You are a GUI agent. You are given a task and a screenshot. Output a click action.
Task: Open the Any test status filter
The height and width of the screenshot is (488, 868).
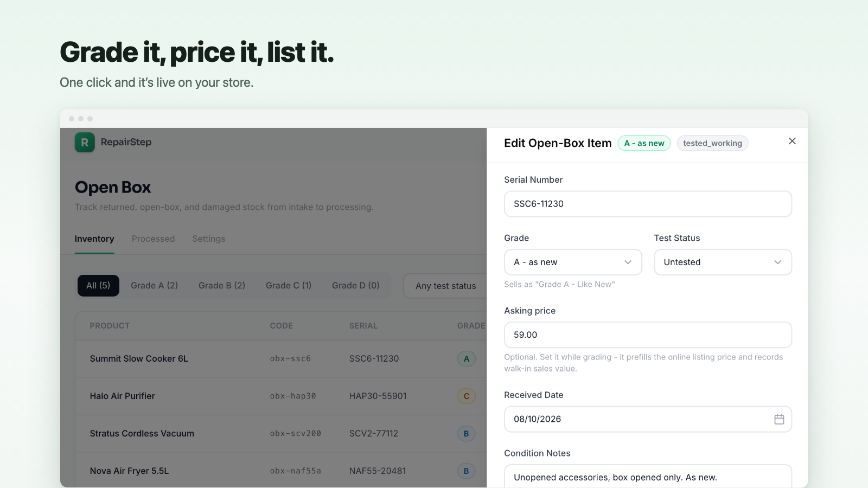[x=445, y=286]
